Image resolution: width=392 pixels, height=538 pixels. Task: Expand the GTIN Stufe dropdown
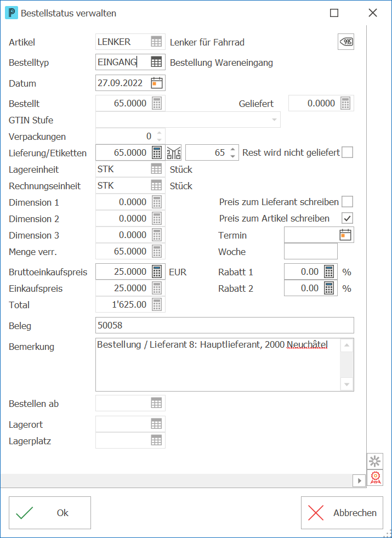274,120
